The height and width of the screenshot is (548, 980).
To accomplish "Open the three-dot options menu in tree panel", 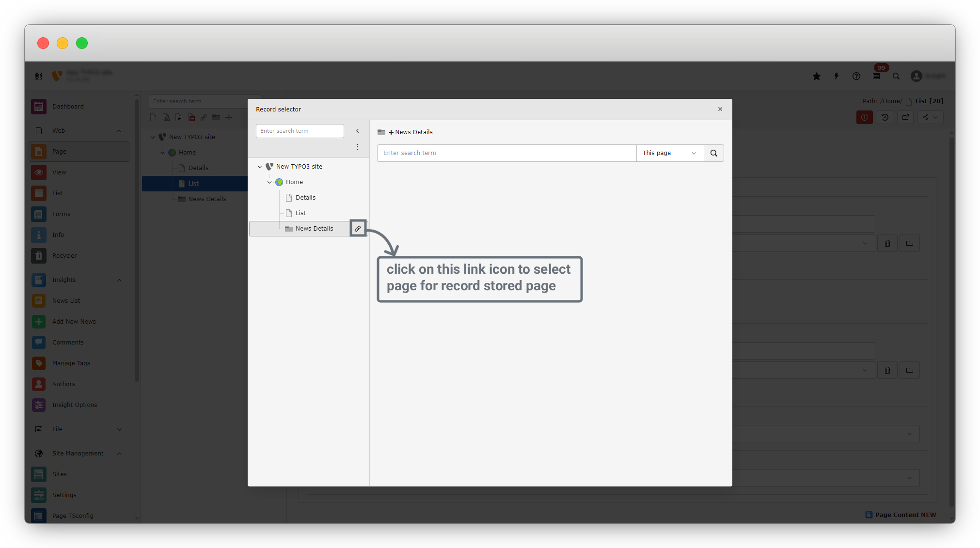I will [x=357, y=147].
